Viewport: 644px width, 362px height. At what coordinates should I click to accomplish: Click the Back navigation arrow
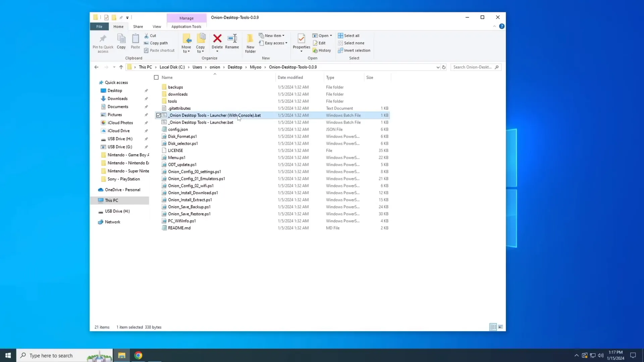coord(96,67)
